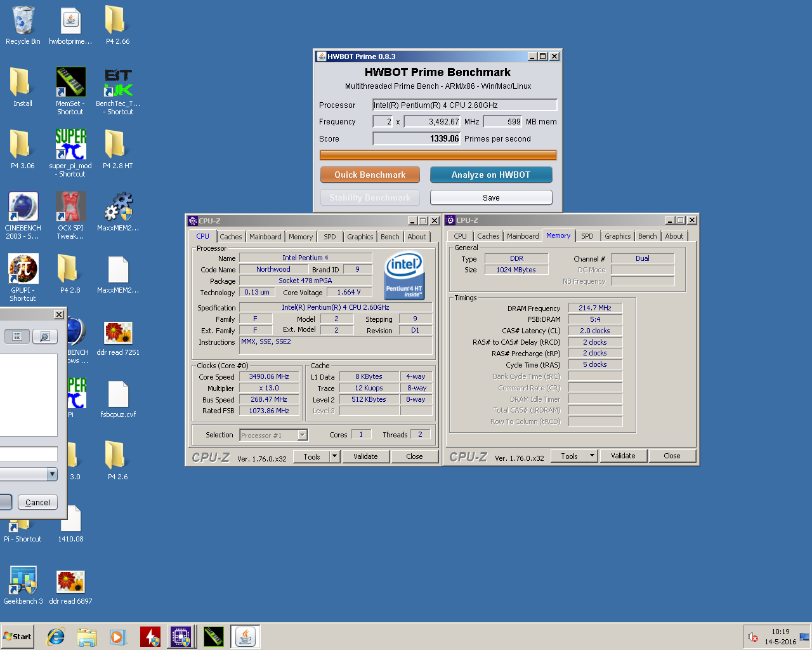Open the MaxxMEM2 blank file icon

click(118, 274)
